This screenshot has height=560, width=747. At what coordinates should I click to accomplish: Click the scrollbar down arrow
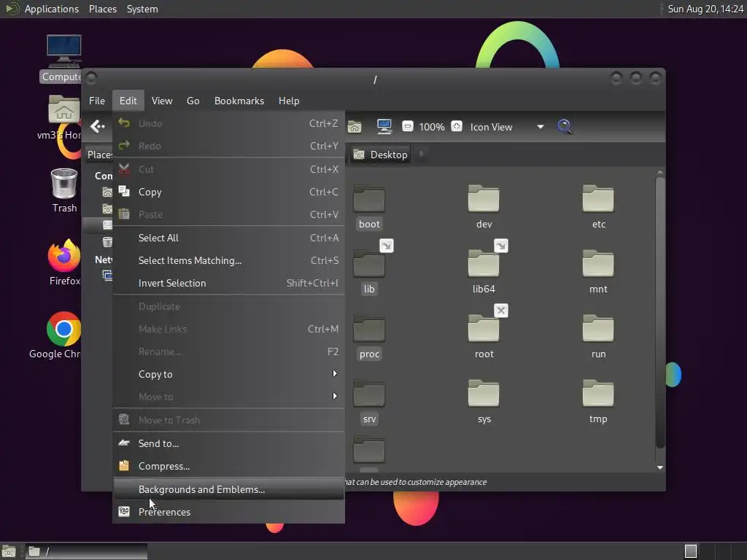659,467
